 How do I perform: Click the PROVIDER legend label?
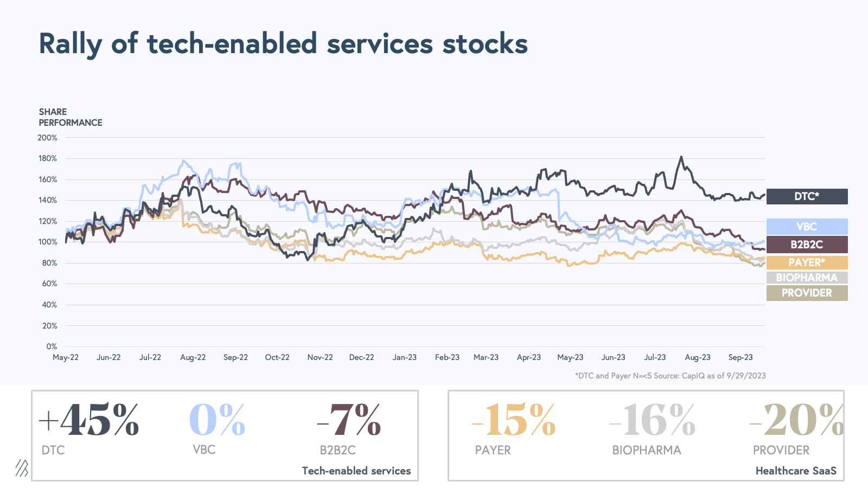click(x=807, y=293)
